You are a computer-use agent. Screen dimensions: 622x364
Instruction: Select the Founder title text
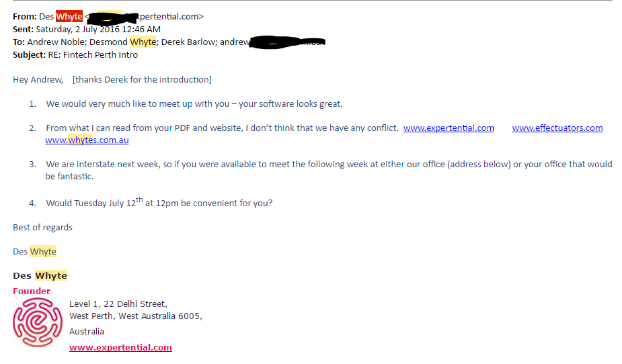[32, 291]
